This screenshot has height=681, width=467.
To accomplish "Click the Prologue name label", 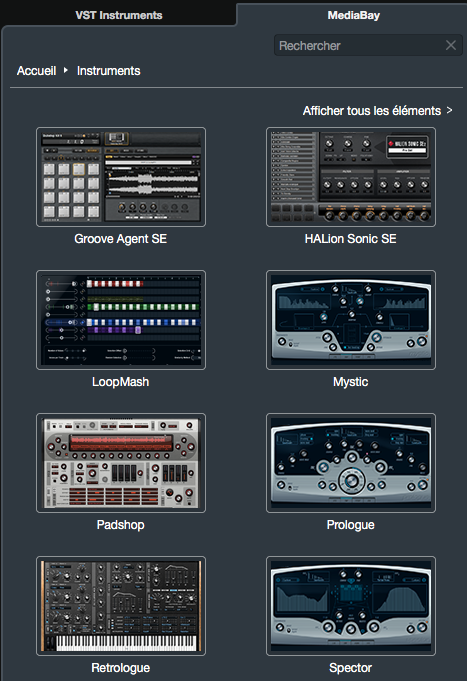I will coord(351,525).
